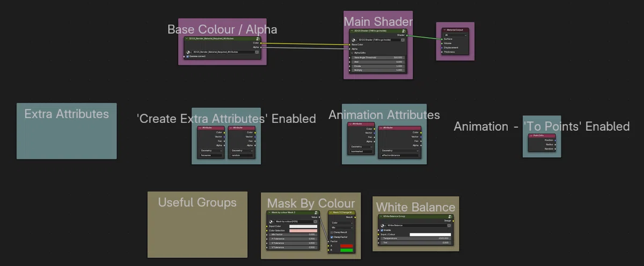Click the Volume input socket on the Material Output node
Image resolution: width=644 pixels, height=266 pixels.
pos(442,43)
